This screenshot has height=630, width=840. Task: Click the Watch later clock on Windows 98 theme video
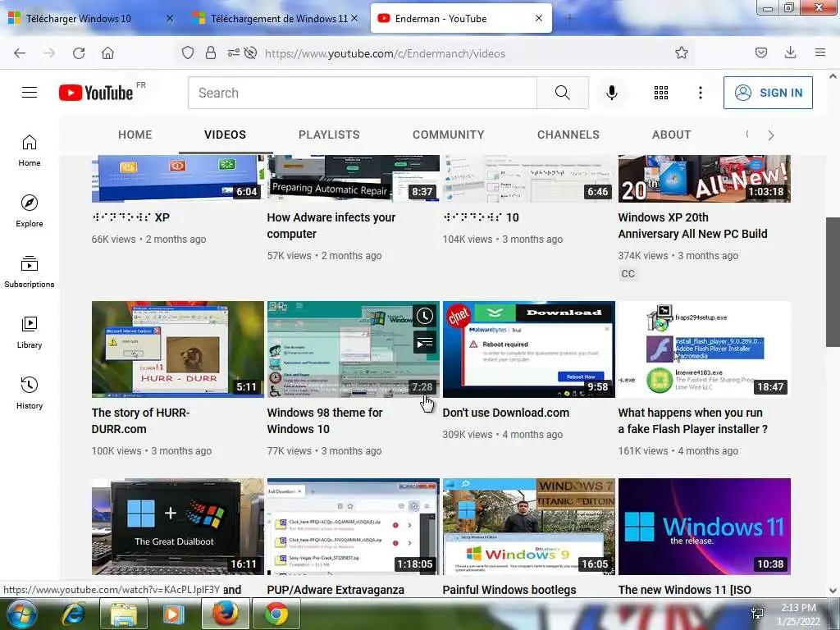(425, 316)
